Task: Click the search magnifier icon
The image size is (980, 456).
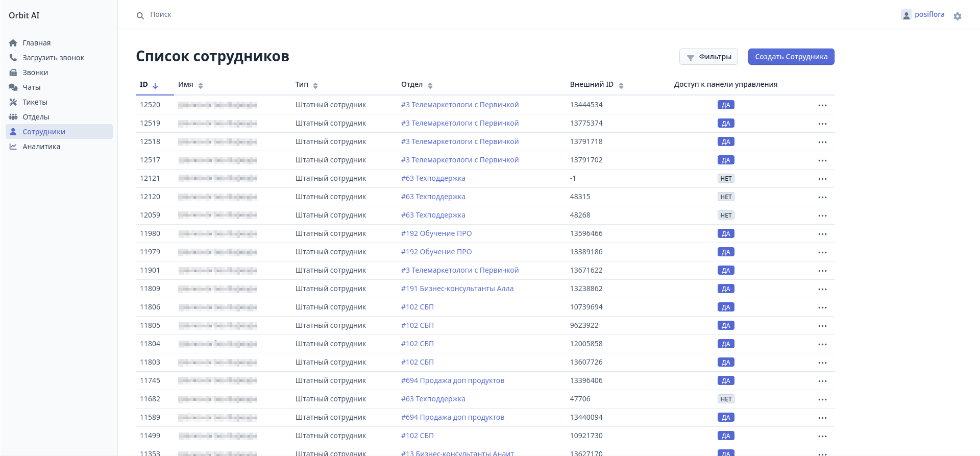Action: 140,16
